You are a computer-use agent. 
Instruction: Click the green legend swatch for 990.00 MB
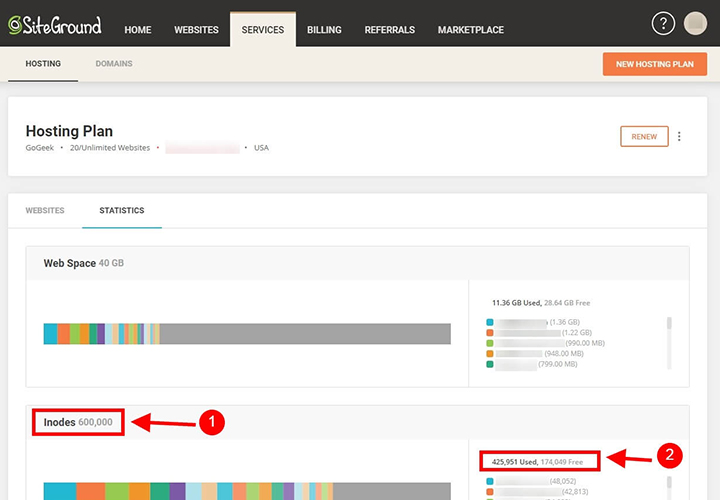(x=490, y=343)
